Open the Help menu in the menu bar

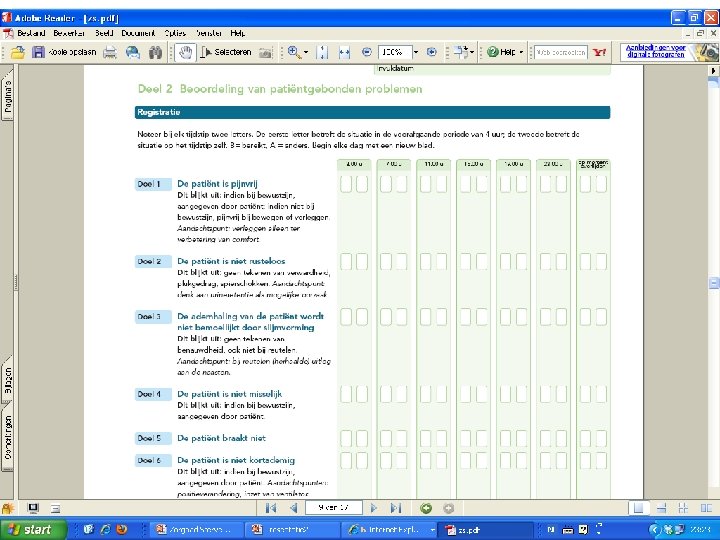click(x=238, y=33)
